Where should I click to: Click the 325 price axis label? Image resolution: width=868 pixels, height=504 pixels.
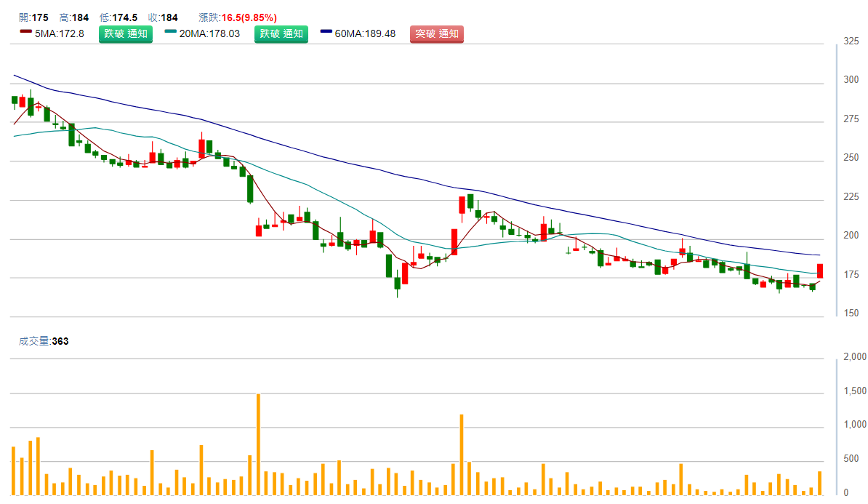click(x=851, y=41)
